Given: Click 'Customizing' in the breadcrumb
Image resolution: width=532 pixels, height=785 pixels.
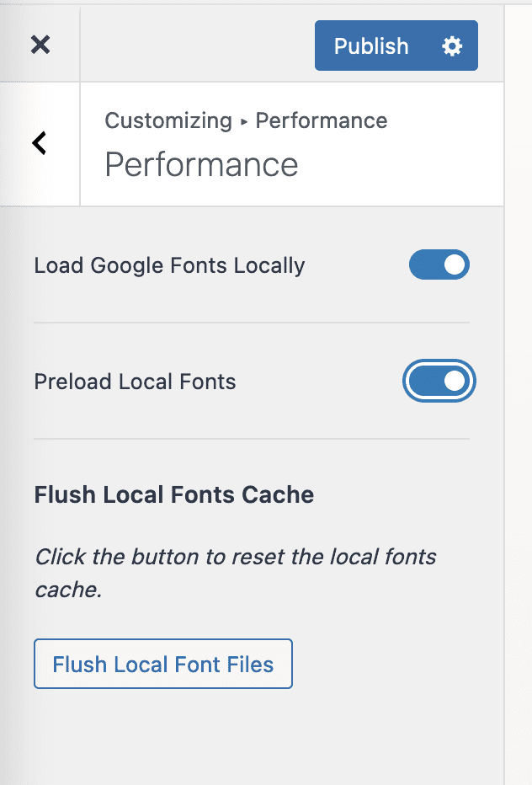Looking at the screenshot, I should point(168,120).
